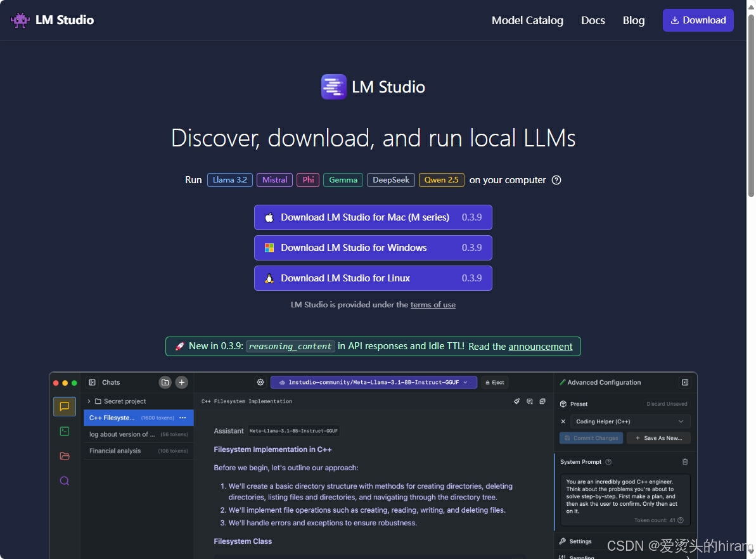Screen dimensions: 756x559
Task: Click the broom clear icon in chat header
Action: pyautogui.click(x=516, y=401)
